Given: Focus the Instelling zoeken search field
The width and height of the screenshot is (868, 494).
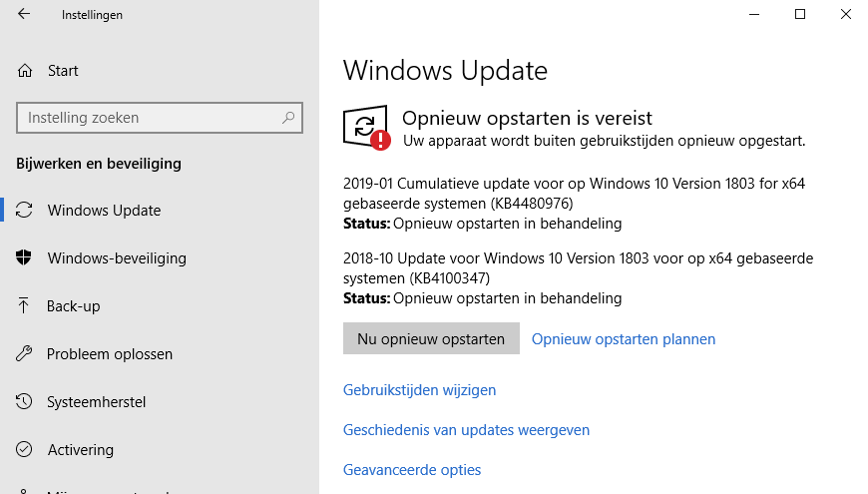Looking at the screenshot, I should click(x=150, y=118).
